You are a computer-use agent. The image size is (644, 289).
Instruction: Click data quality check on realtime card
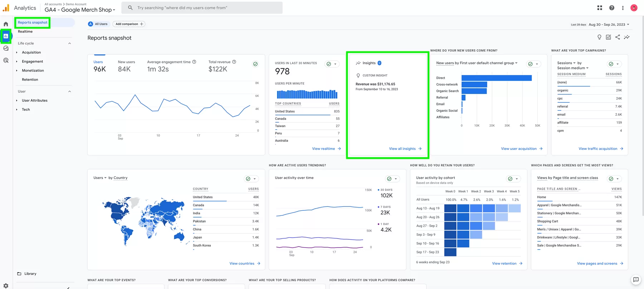[x=329, y=64]
